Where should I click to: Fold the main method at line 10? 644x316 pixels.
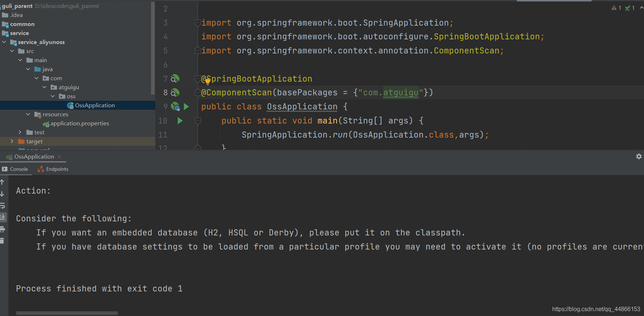(x=198, y=121)
